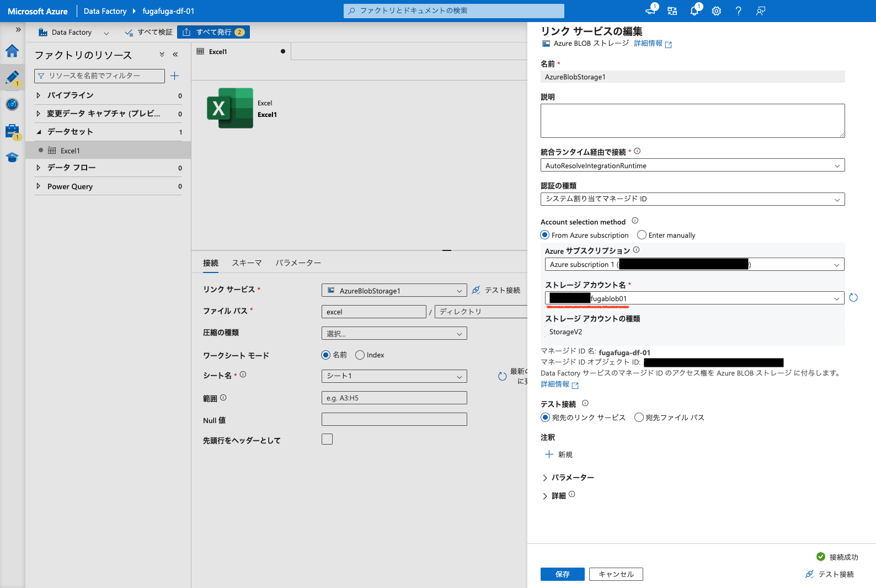Switch to パラメーター tab in dataset
The width and height of the screenshot is (876, 588).
298,263
